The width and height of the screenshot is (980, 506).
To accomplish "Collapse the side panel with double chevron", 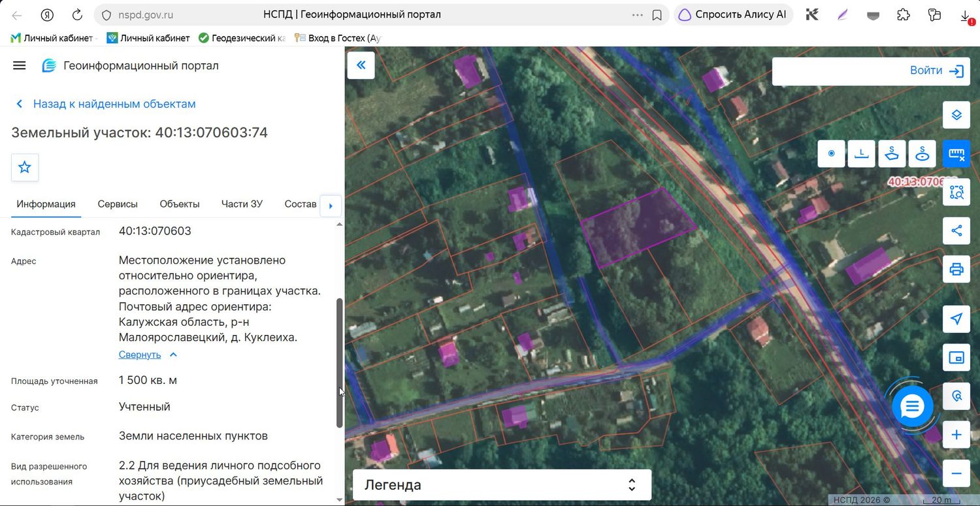I will click(x=361, y=65).
